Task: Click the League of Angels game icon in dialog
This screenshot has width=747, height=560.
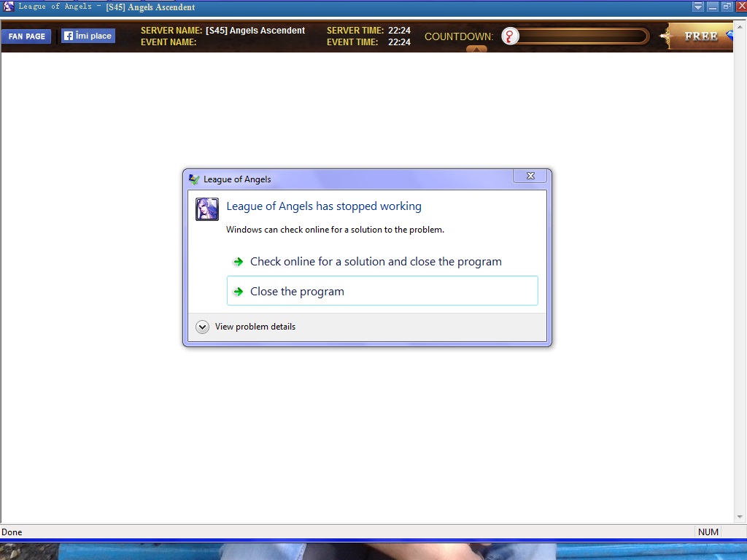Action: tap(207, 209)
